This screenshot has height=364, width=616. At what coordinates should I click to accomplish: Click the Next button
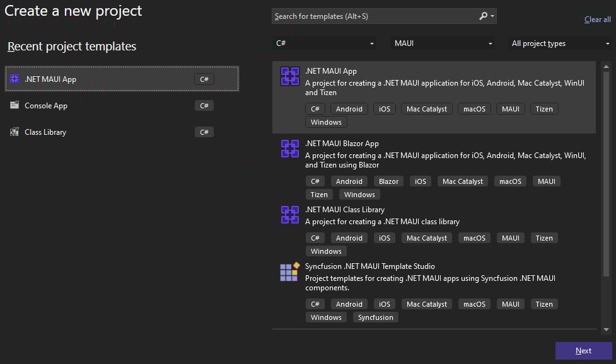583,351
